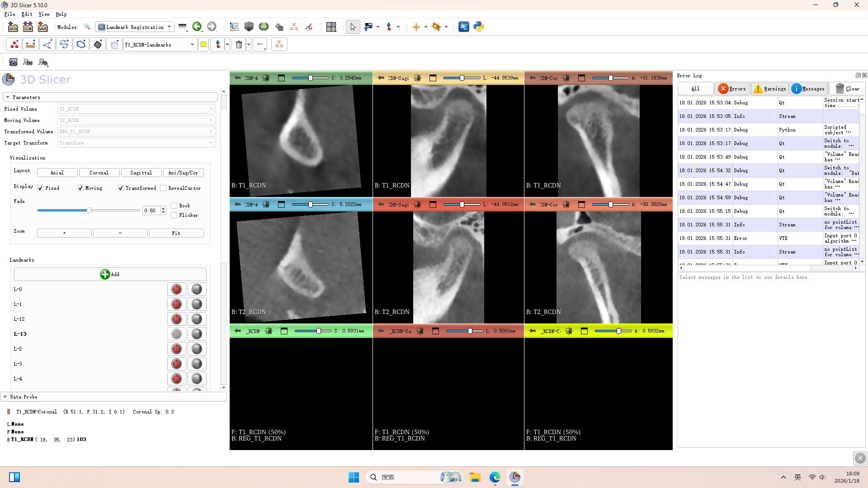Click the Add landmark button
The height and width of the screenshot is (488, 868).
[x=110, y=274]
